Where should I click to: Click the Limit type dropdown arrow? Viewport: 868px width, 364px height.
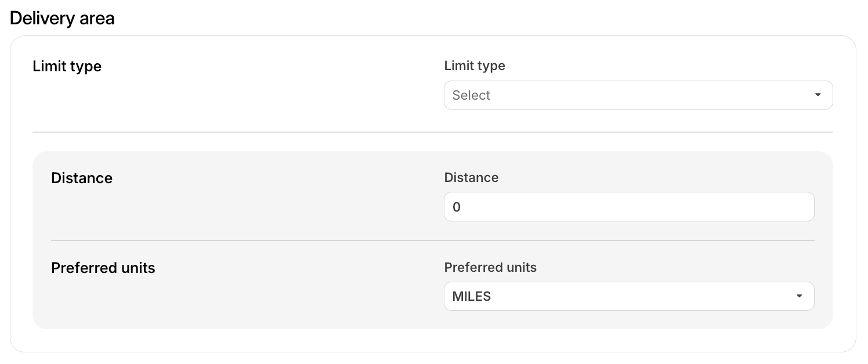[x=818, y=95]
